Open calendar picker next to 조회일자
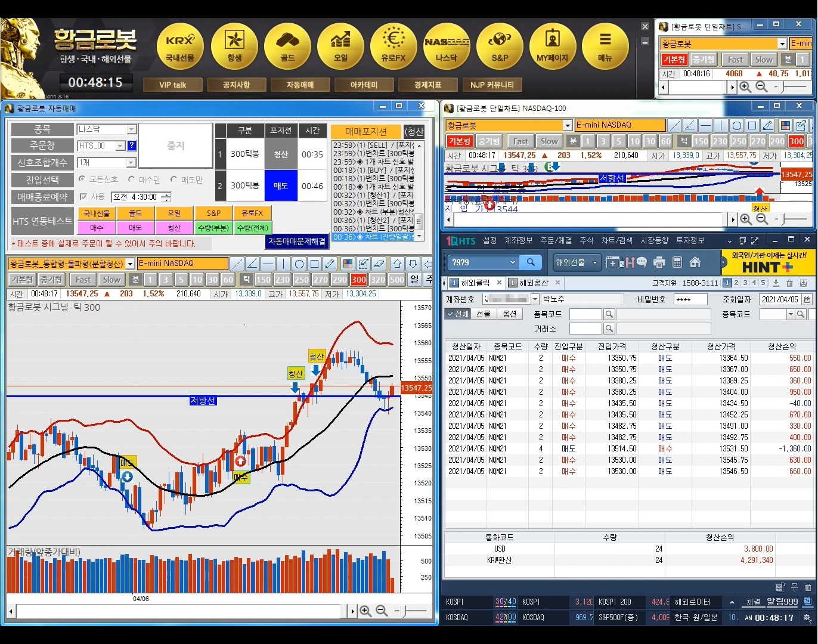This screenshot has width=818, height=644. coord(807,299)
